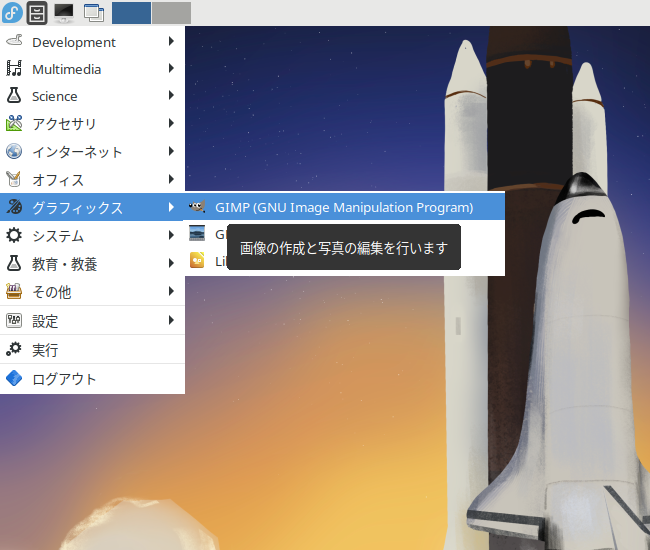Open the インターネット submenu

92,151
